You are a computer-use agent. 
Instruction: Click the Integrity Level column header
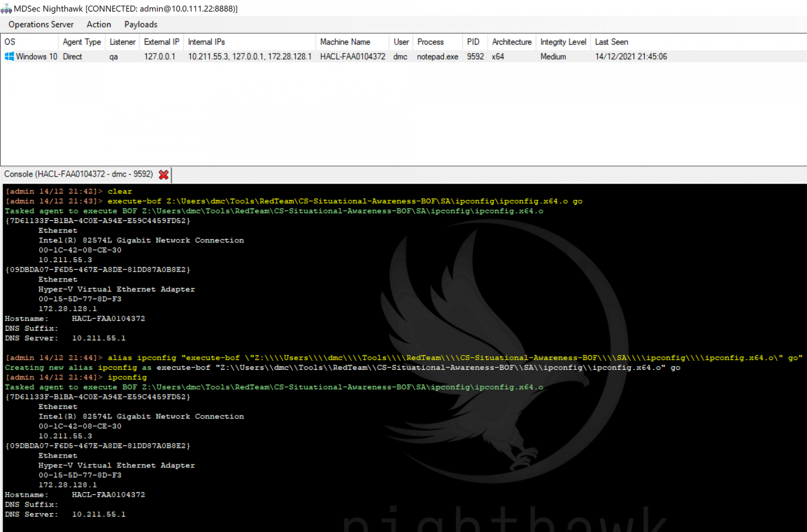coord(563,42)
